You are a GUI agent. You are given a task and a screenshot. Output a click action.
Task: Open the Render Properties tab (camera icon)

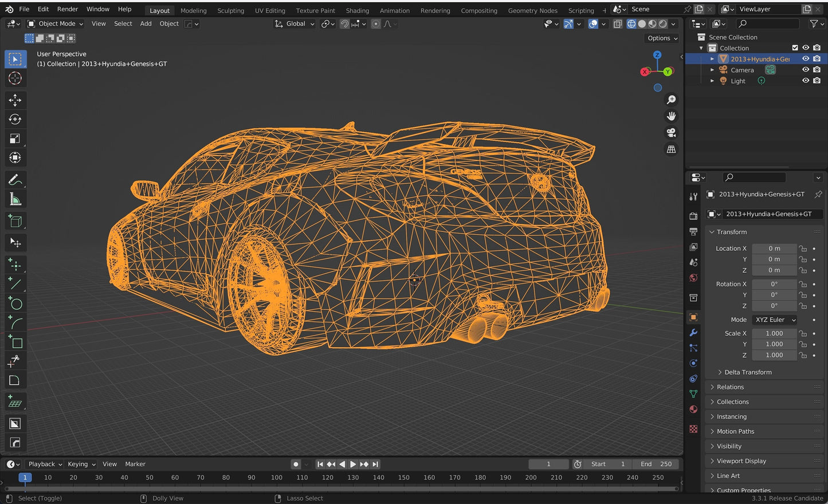point(693,215)
